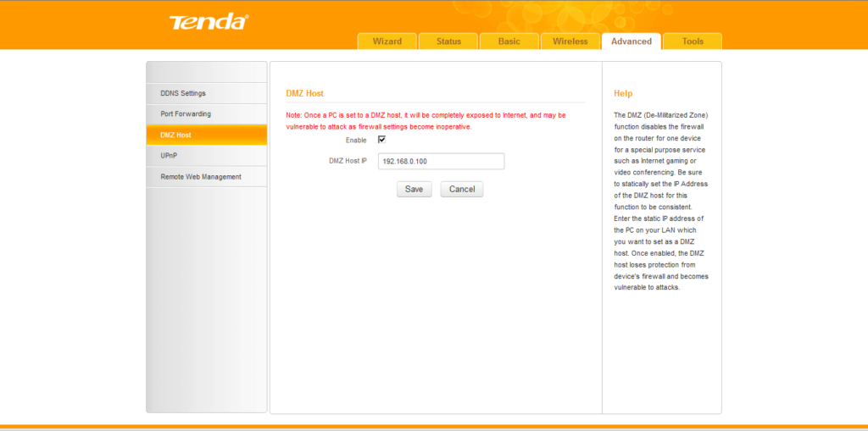868x431 pixels.
Task: Open the Wizard tab
Action: point(387,41)
